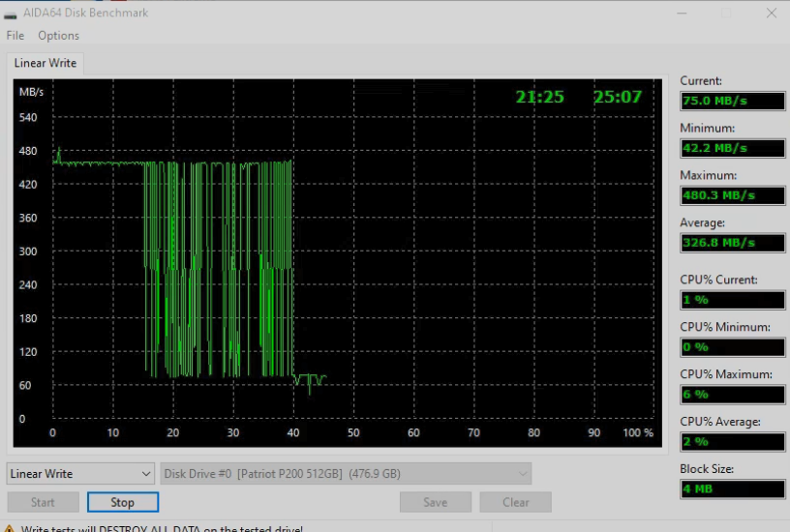Stop the running benchmark
The image size is (790, 532).
click(x=123, y=502)
